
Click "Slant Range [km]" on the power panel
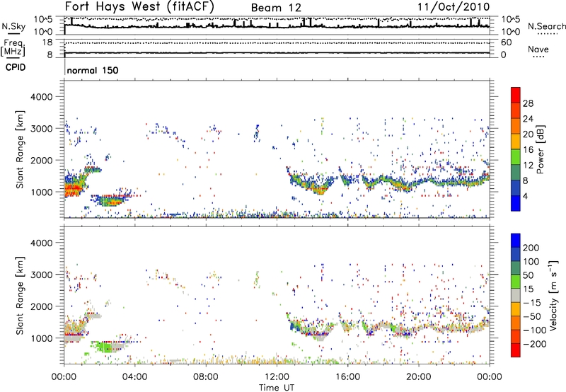pos(20,149)
